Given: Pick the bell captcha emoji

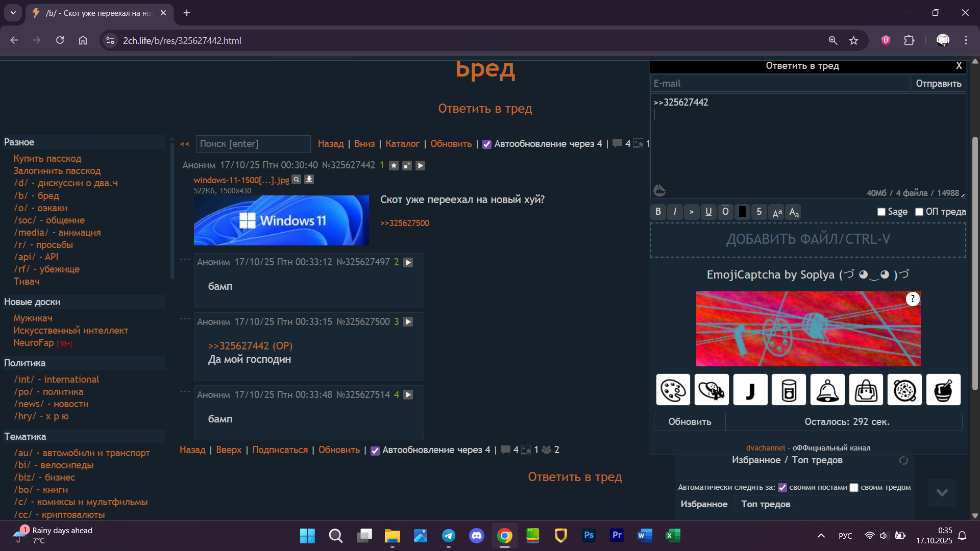Looking at the screenshot, I should tap(827, 390).
